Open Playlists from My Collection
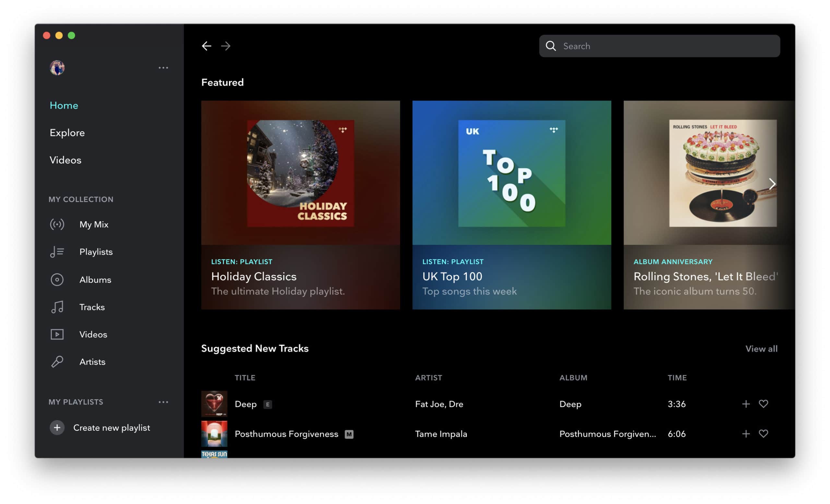This screenshot has height=504, width=830. [96, 252]
